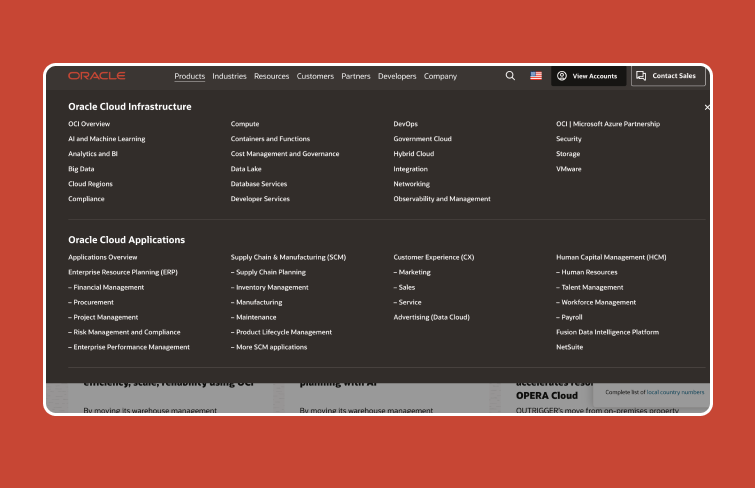Open the Resources menu
The image size is (755, 488).
point(272,76)
